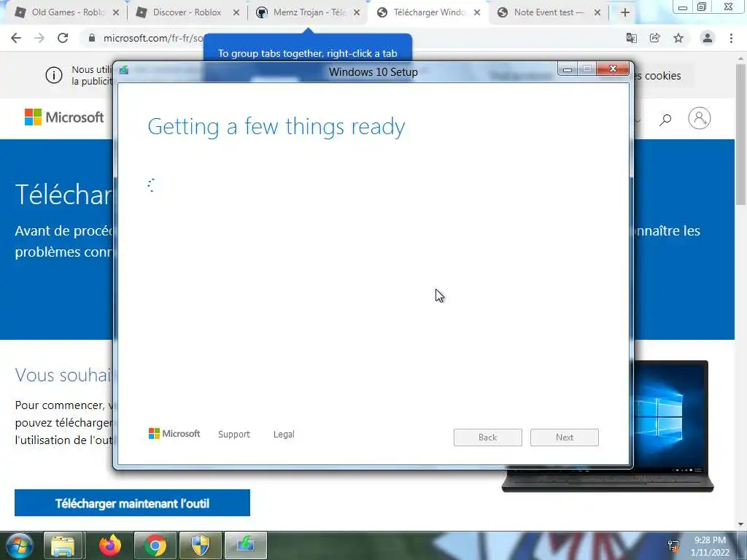Go back using Chrome back arrow
Viewport: 747px width, 560px height.
coord(16,38)
